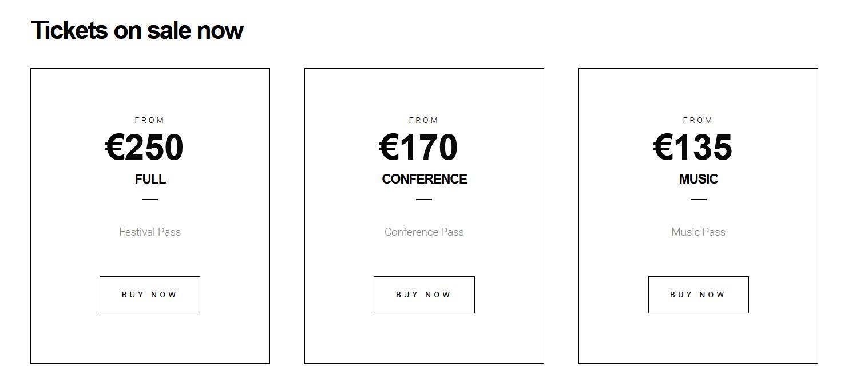Click the divider line under FULL
This screenshot has height=377, width=868.
[150, 199]
